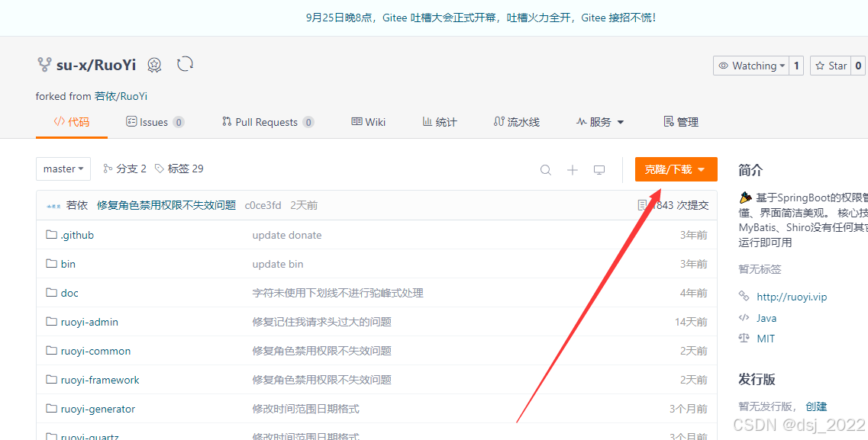Image resolution: width=868 pixels, height=440 pixels.
Task: Open the 克隆/下载 dropdown button
Action: pos(676,169)
